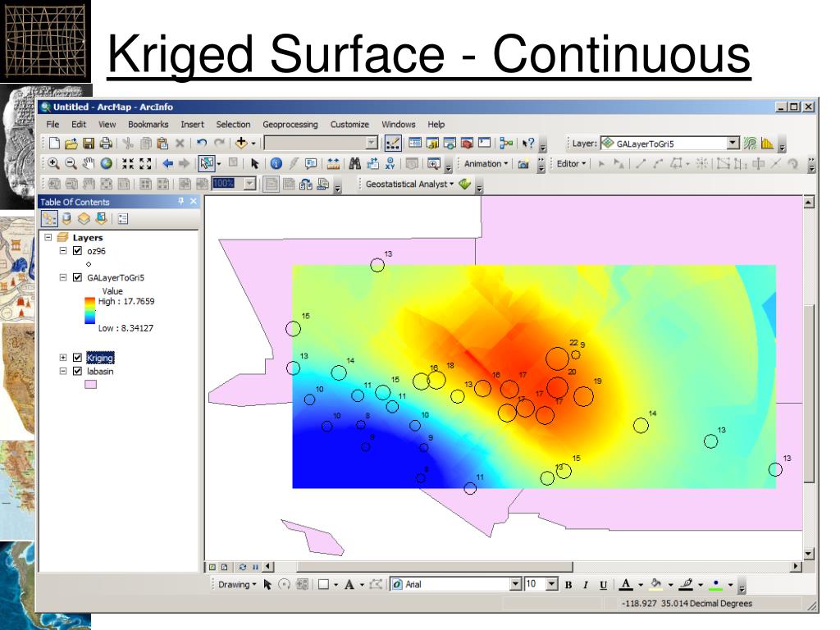The height and width of the screenshot is (630, 840).
Task: Open the Arial font dropdown
Action: tap(515, 584)
